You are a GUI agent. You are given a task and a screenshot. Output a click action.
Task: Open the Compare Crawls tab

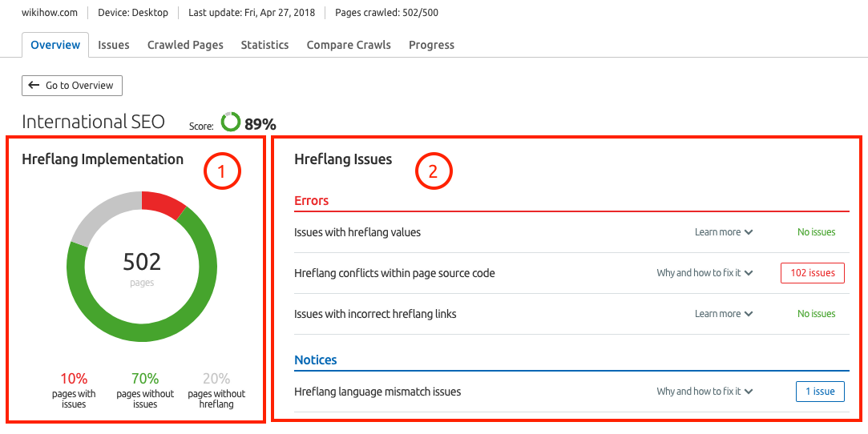[349, 45]
